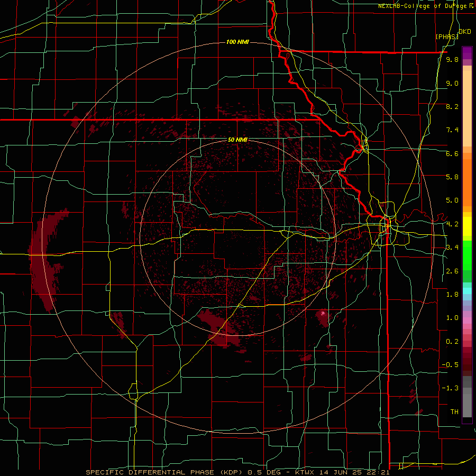Image resolution: width=476 pixels, height=476 pixels.
Task: Select the 7.4 value on the color scale
Action: (x=452, y=130)
